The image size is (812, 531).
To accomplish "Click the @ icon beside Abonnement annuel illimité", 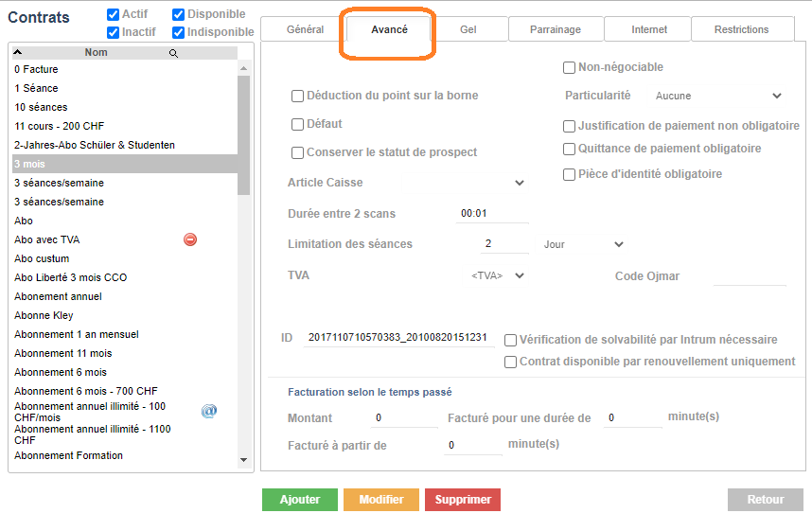I will [209, 411].
